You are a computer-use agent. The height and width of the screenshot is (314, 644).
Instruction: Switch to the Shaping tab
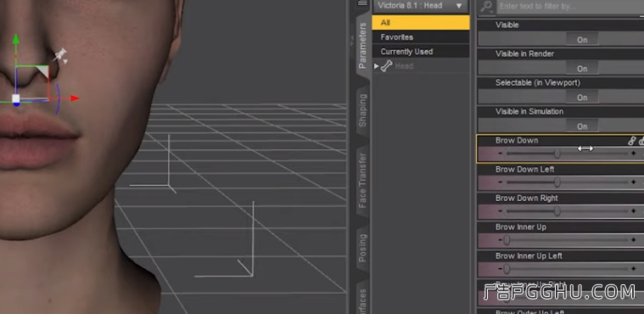click(362, 110)
